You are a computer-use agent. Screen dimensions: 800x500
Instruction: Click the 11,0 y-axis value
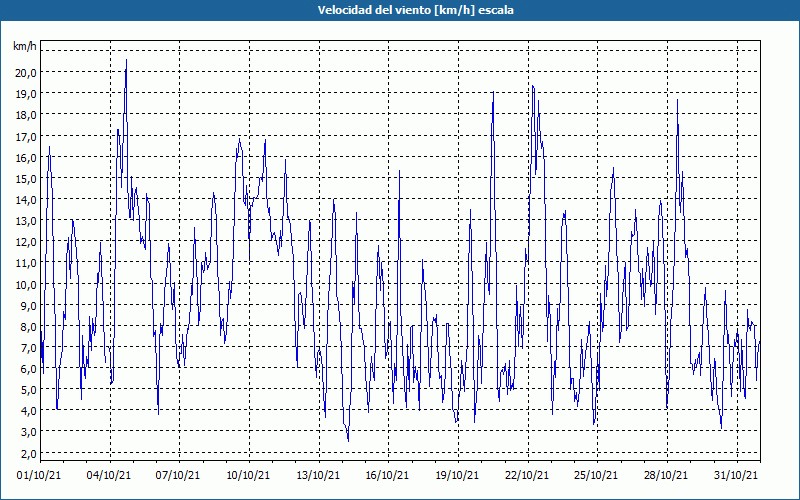(26, 263)
